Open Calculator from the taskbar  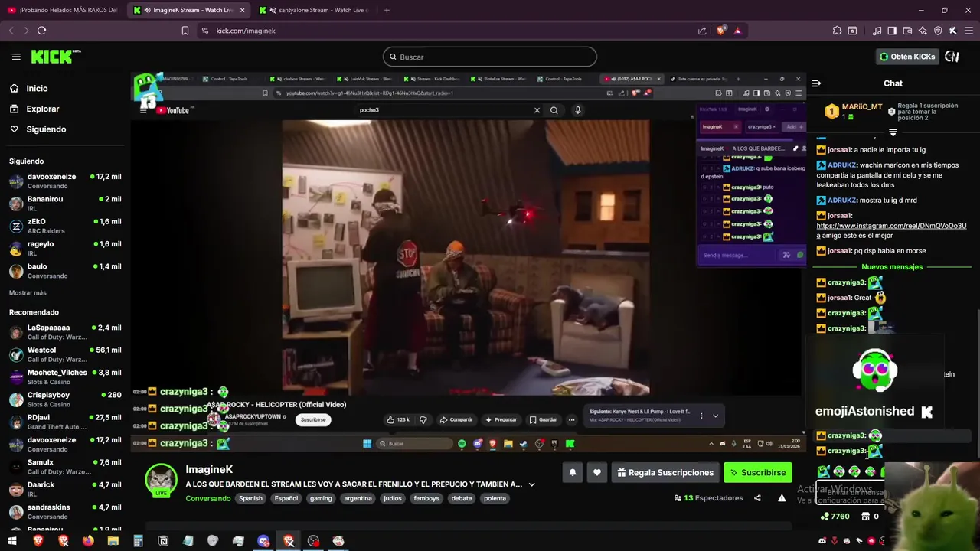138,541
